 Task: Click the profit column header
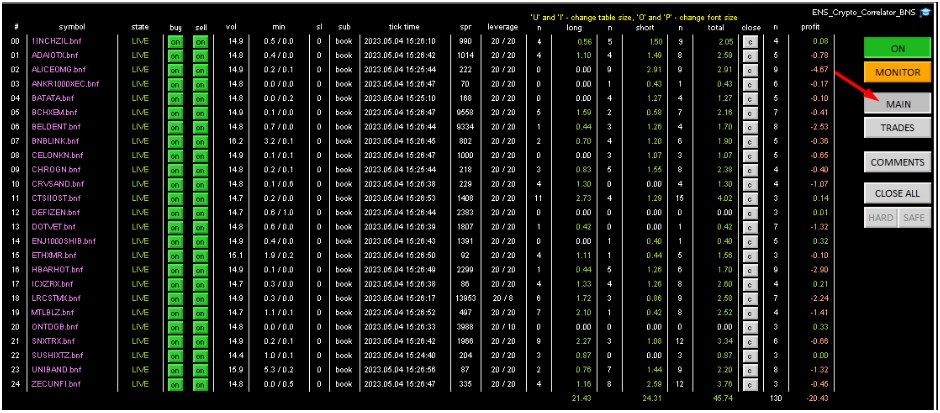click(x=811, y=27)
